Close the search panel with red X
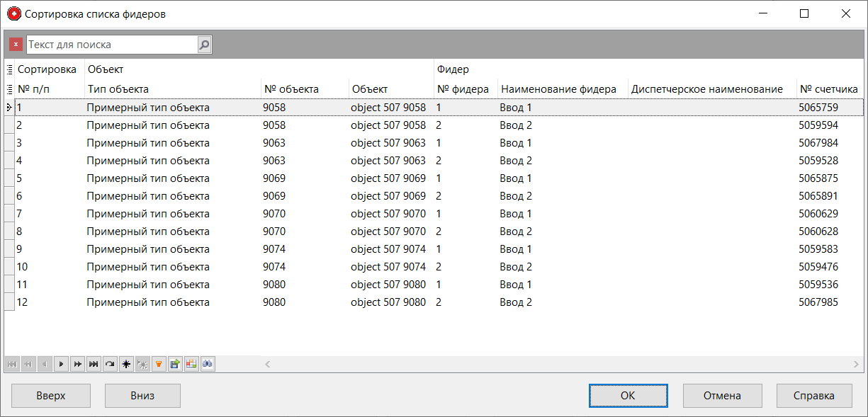868x417 pixels. (16, 45)
